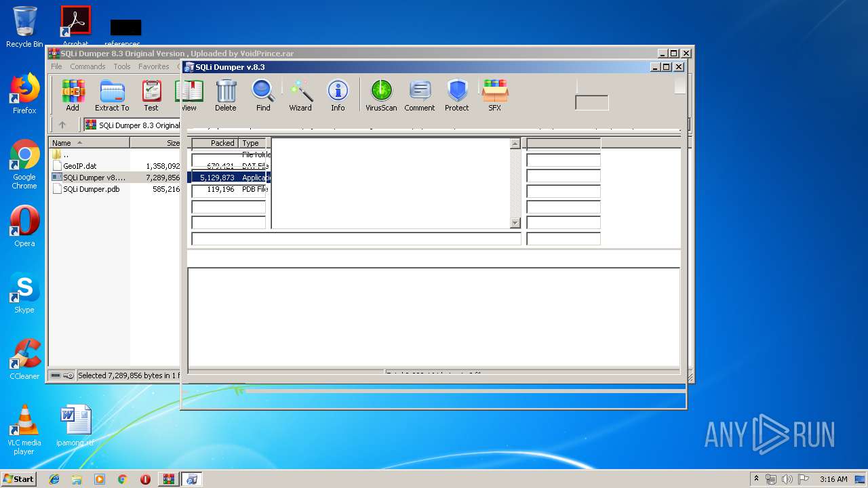Click the Chrome taskbar icon
This screenshot has width=868, height=488.
pyautogui.click(x=122, y=479)
